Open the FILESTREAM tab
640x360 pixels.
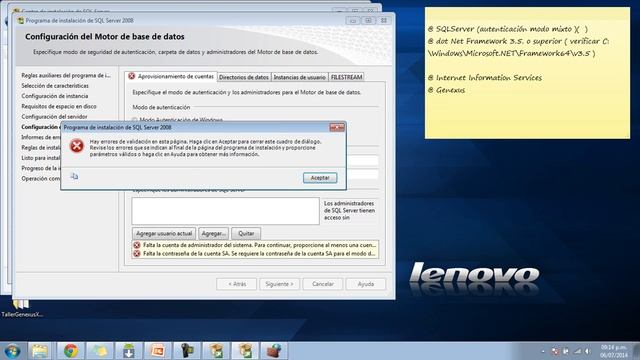(x=346, y=77)
